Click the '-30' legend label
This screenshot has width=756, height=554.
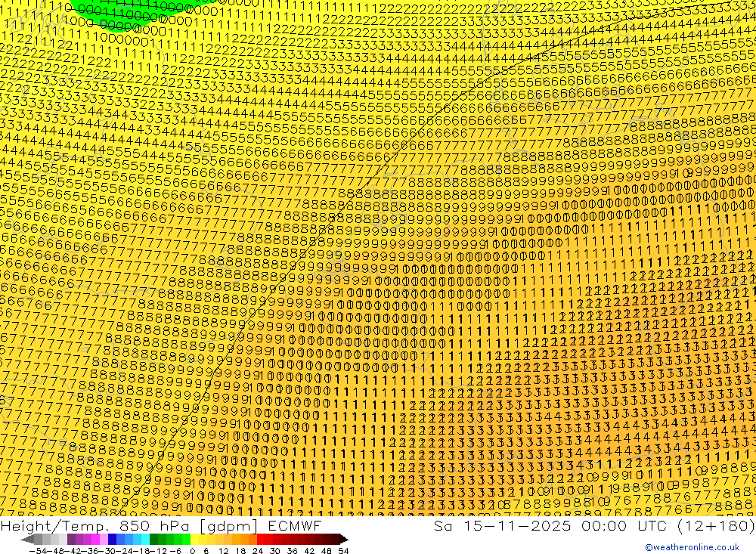pyautogui.click(x=107, y=551)
